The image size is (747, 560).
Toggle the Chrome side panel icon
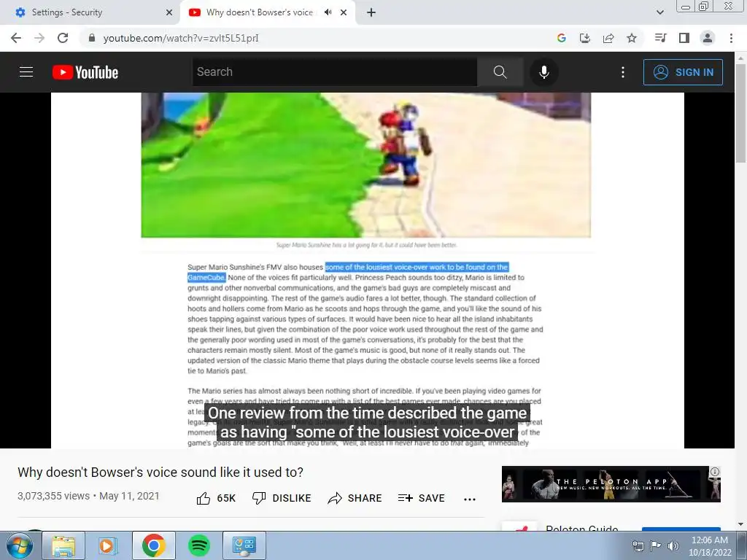684,38
